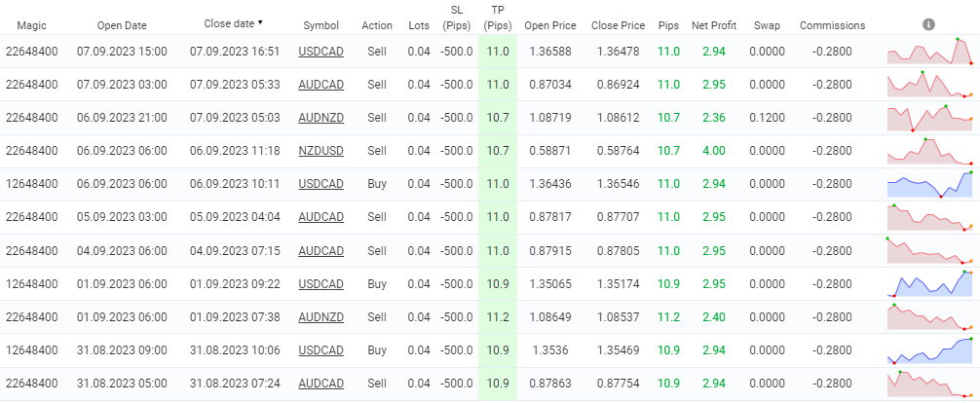The image size is (980, 403).
Task: Open USDCAD link closed 01.09.2023 09:22
Action: [321, 283]
